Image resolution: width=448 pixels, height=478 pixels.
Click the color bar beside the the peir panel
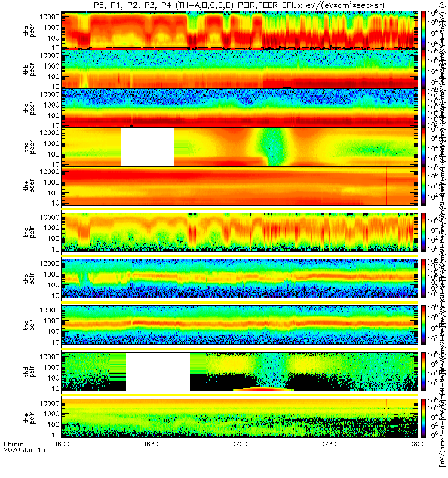(x=424, y=418)
